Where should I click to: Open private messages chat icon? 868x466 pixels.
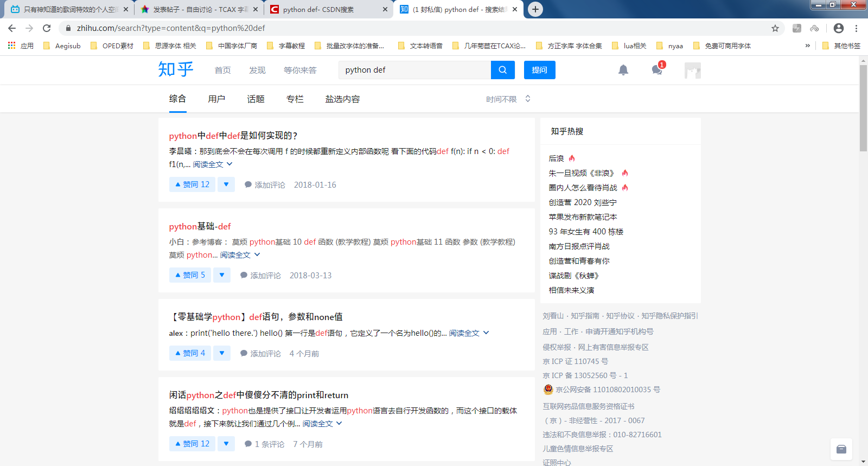(x=657, y=70)
